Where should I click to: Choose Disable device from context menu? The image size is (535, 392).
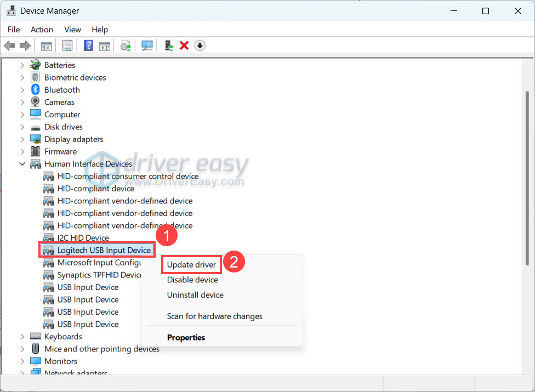(x=192, y=280)
